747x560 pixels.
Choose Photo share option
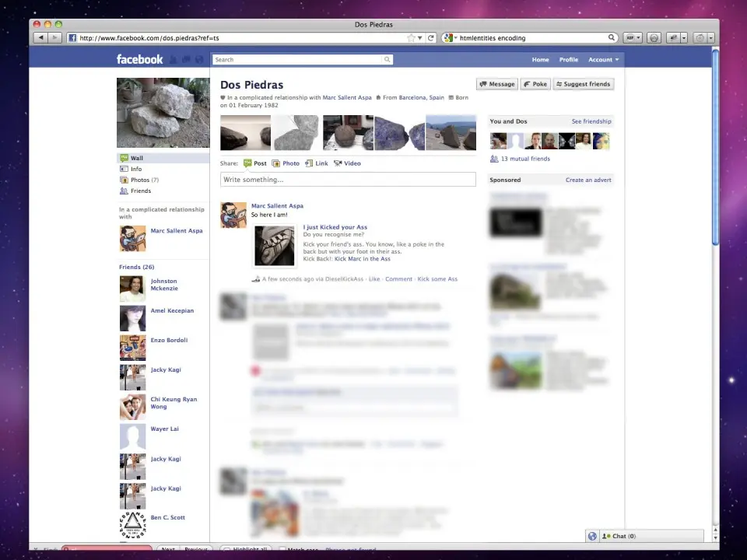(x=286, y=163)
